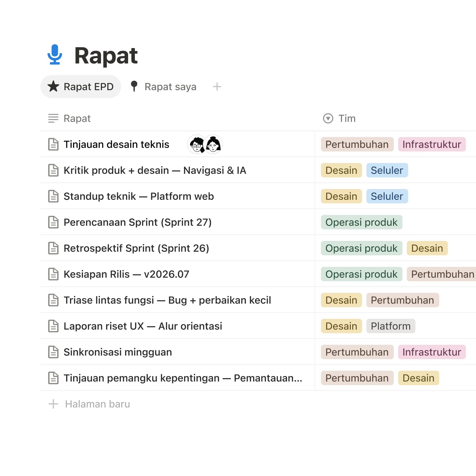
Task: Click the avatar with glasses on first row
Action: point(197,144)
